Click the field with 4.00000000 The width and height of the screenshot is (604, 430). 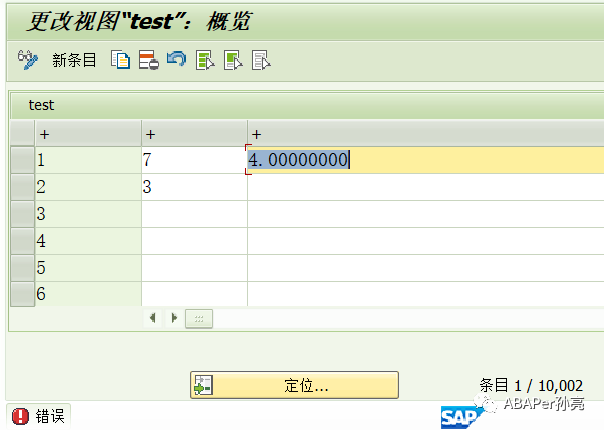[426, 160]
